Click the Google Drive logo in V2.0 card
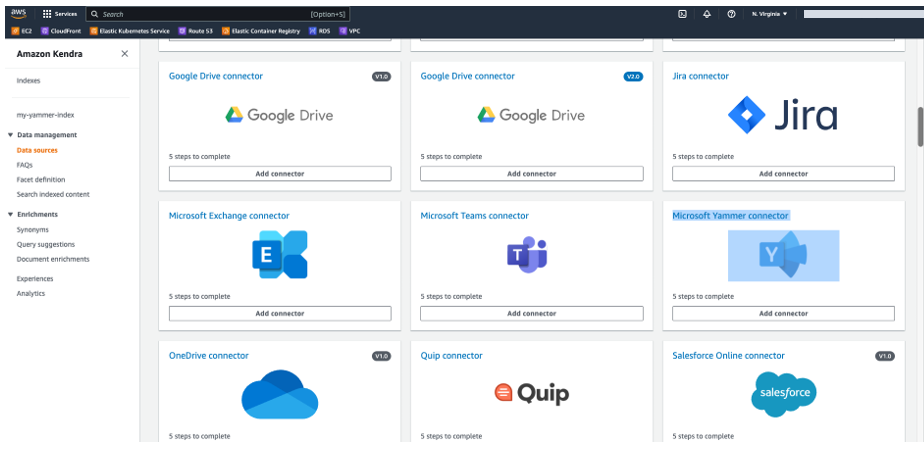The width and height of the screenshot is (924, 464). tap(531, 115)
